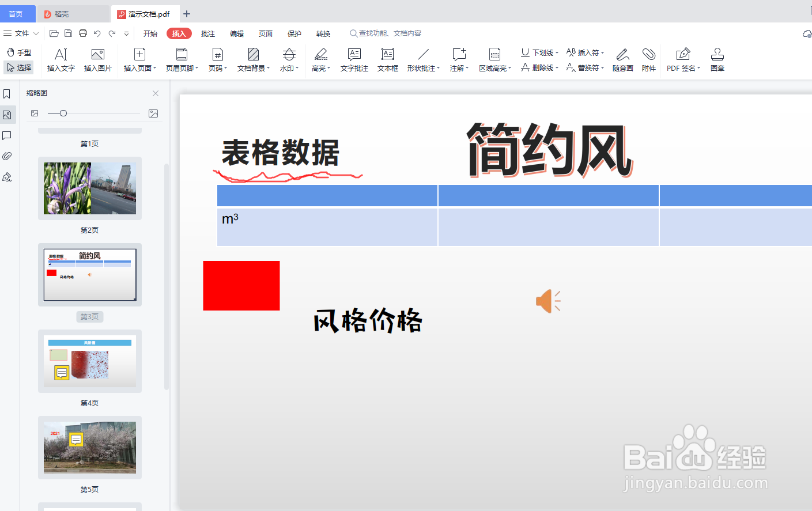Click the thumbnail size slider handle

pyautogui.click(x=63, y=113)
